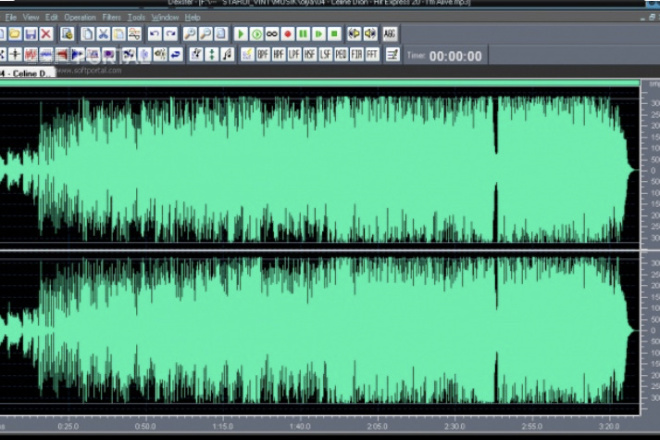This screenshot has height=440, width=660.
Task: Paste audio with the clipboard icon
Action: point(119,34)
